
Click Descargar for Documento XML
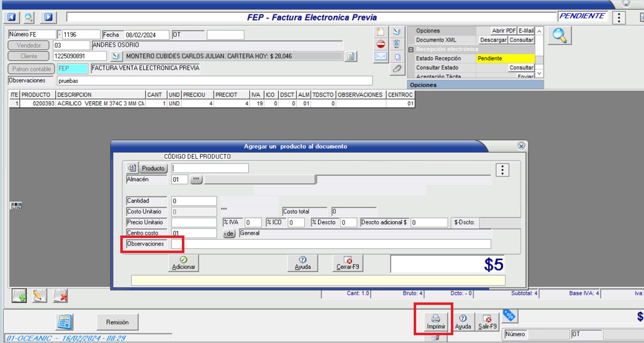(493, 40)
